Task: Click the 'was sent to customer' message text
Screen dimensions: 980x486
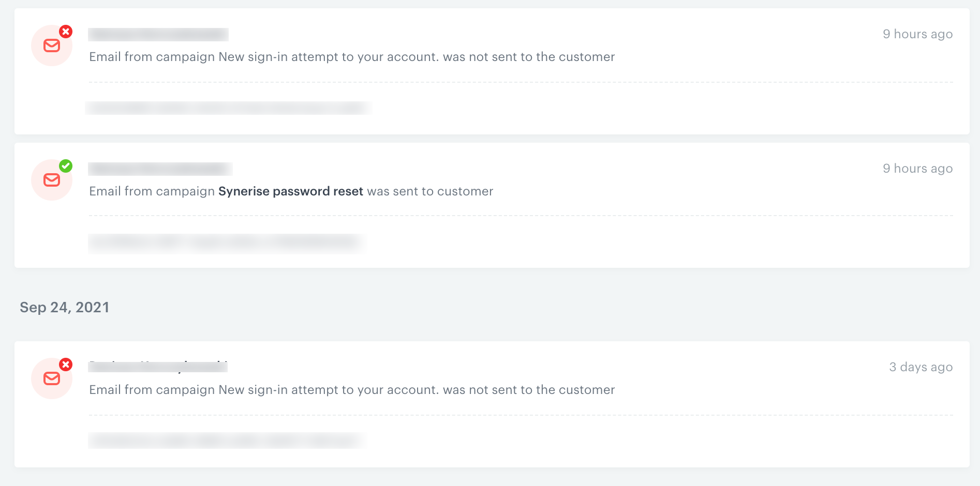Action: point(430,191)
